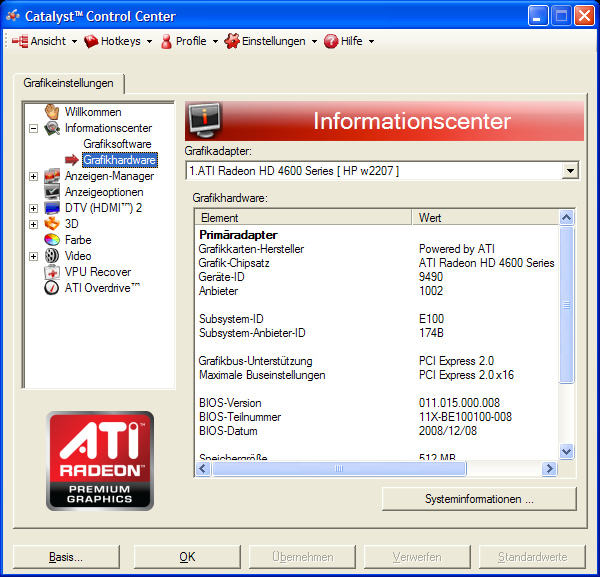Expand the Anzeigen-Manager tree node

[33, 176]
